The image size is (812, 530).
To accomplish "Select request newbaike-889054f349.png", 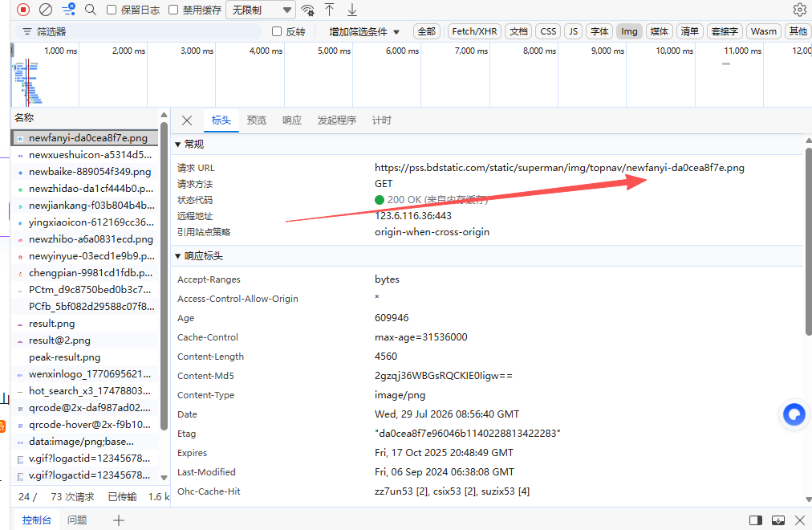I will [x=84, y=172].
